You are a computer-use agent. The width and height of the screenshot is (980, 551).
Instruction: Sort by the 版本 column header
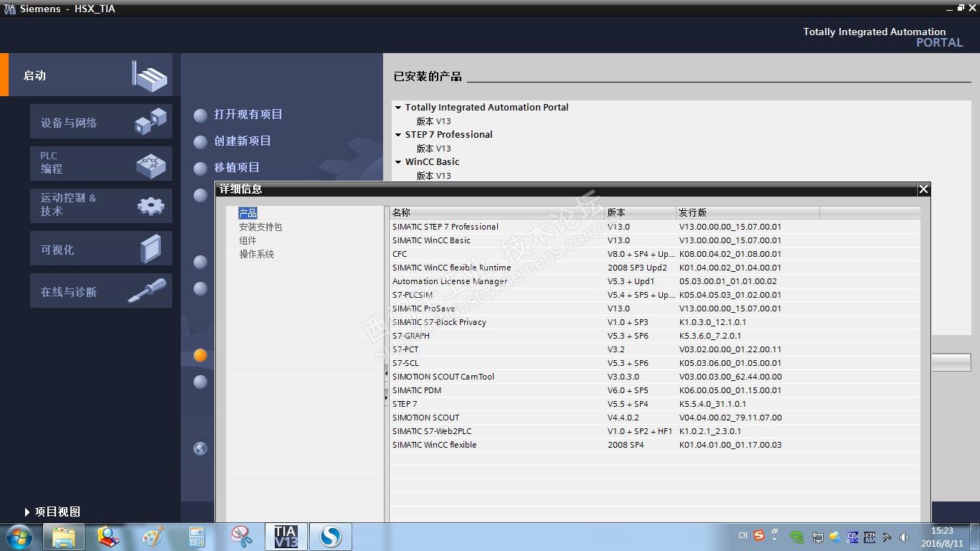[641, 212]
